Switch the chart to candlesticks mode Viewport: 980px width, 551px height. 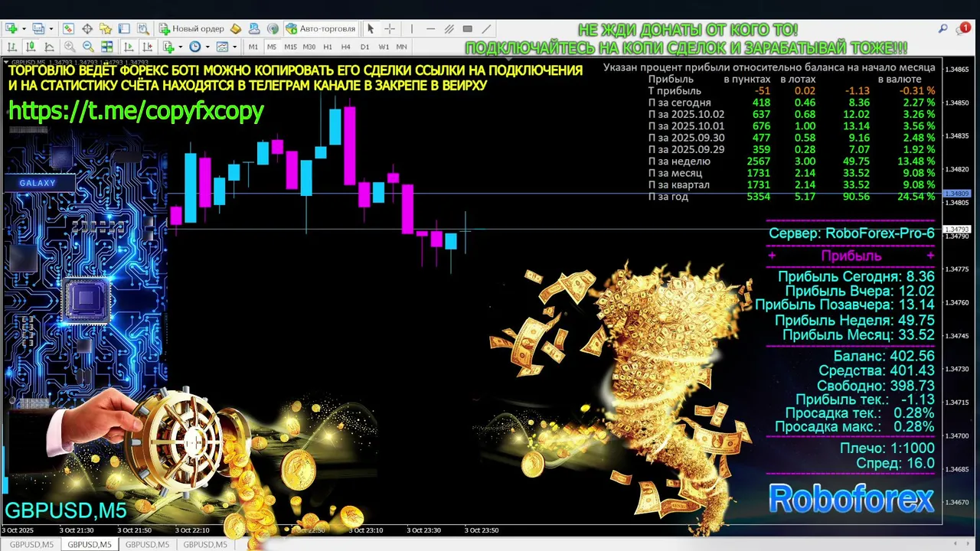[x=31, y=47]
